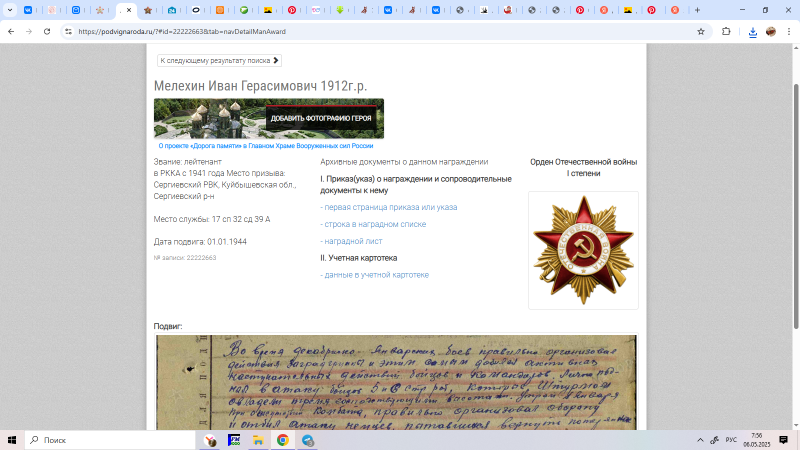This screenshot has width=800, height=450.
Task: Open the network tray icon
Action: pos(715,440)
